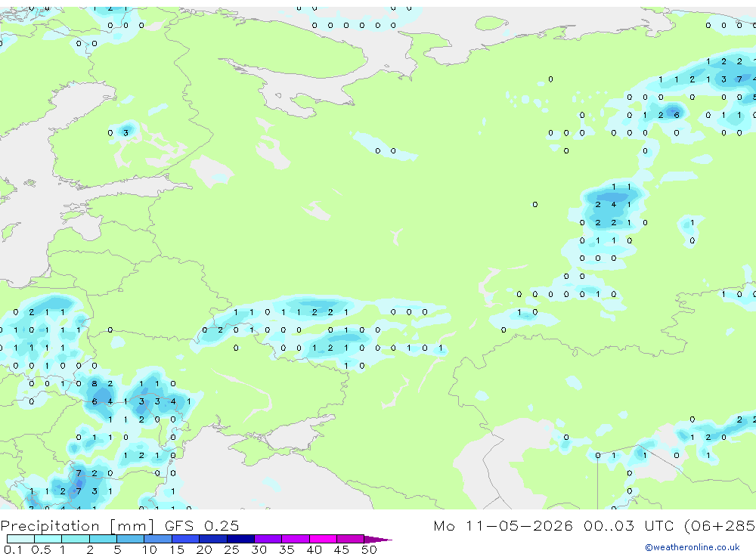Click the 0.1–0.5 mm palest cyan legend swatch
The width and height of the screenshot is (756, 554).
coord(20,539)
